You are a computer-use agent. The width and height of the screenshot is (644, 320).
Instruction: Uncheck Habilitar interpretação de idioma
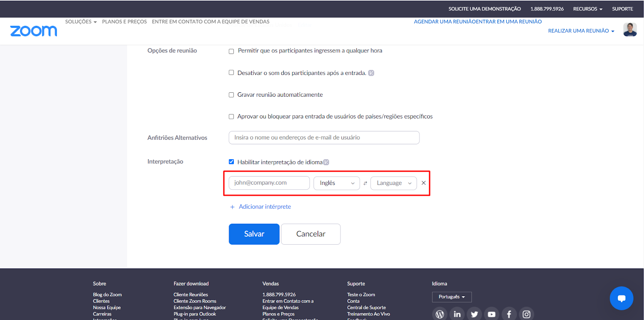231,162
